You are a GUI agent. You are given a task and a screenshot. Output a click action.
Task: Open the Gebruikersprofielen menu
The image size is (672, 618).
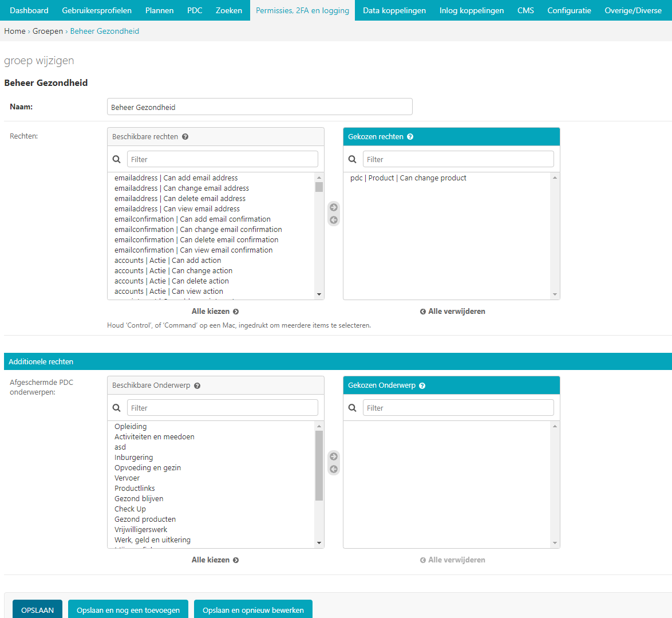[97, 10]
